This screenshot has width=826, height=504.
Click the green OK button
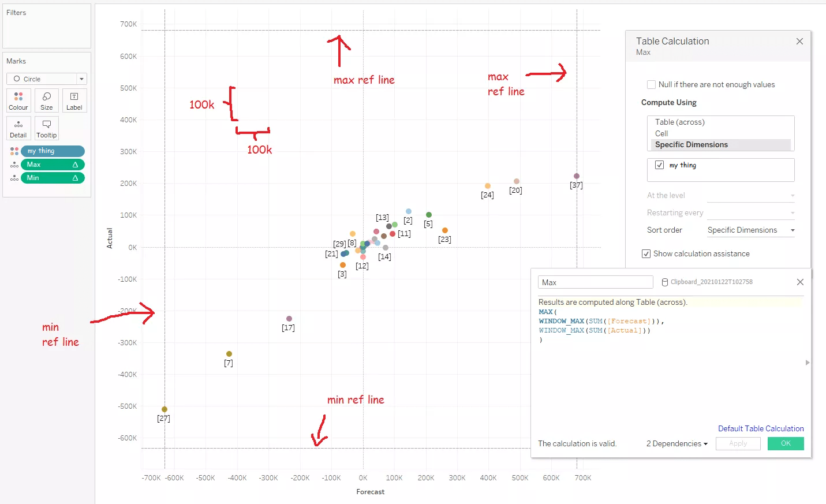pos(786,443)
